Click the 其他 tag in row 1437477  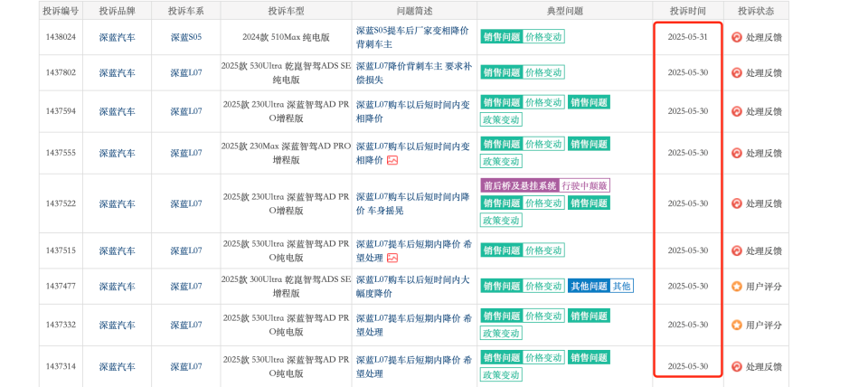622,287
